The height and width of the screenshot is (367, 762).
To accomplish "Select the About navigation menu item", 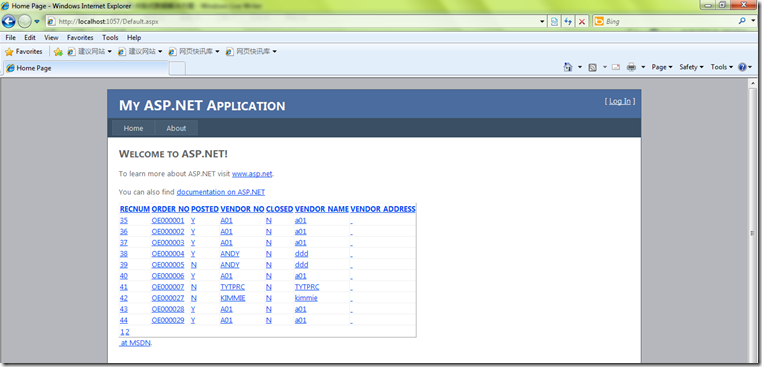I will (176, 128).
